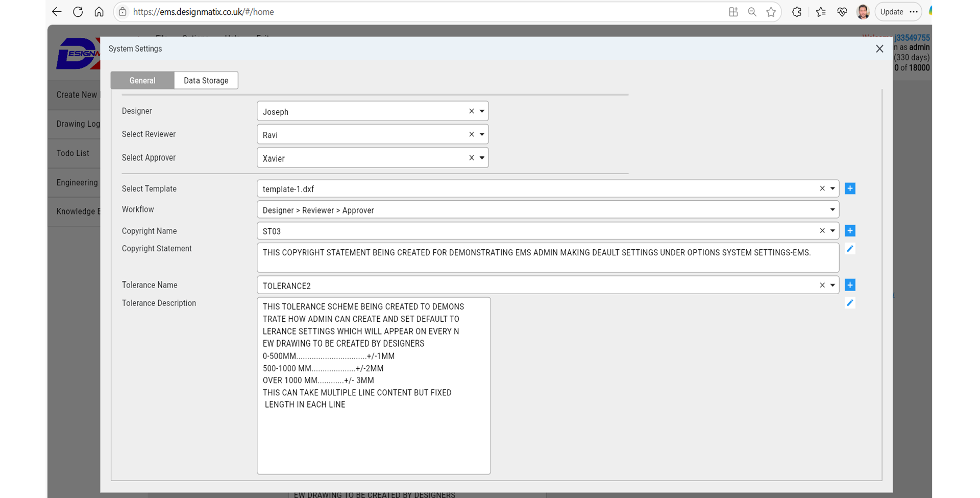This screenshot has width=980, height=498.
Task: Edit the tolerance description with pencil icon
Action: tap(850, 303)
